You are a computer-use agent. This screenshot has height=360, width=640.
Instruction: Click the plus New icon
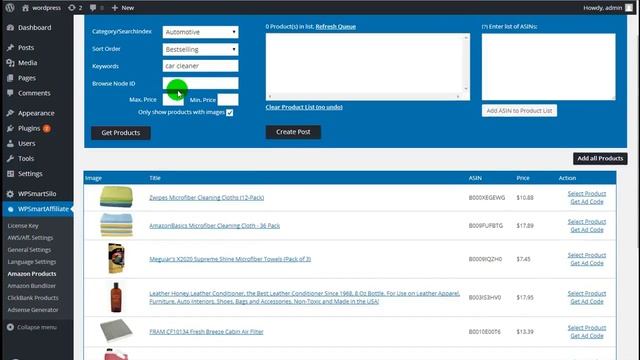click(x=115, y=8)
